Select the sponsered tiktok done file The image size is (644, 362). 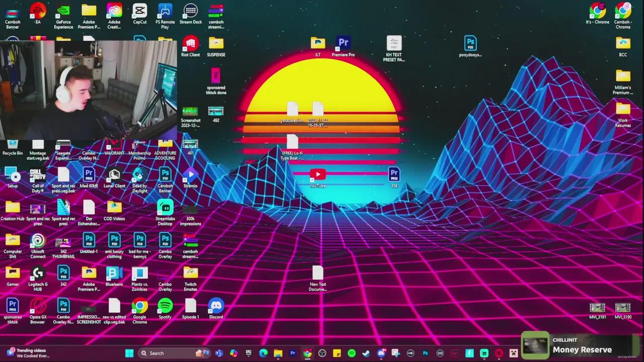pyautogui.click(x=216, y=81)
